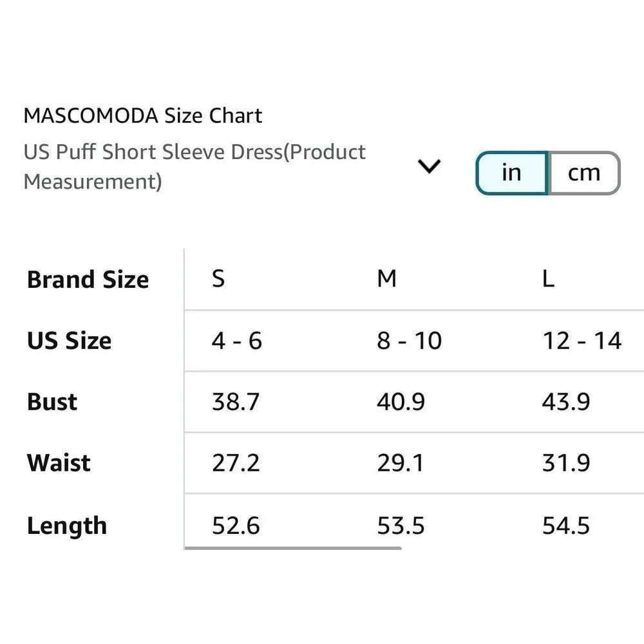Viewport: 644px width, 644px height.
Task: Click the 54.5 length measurement
Action: 566,526
